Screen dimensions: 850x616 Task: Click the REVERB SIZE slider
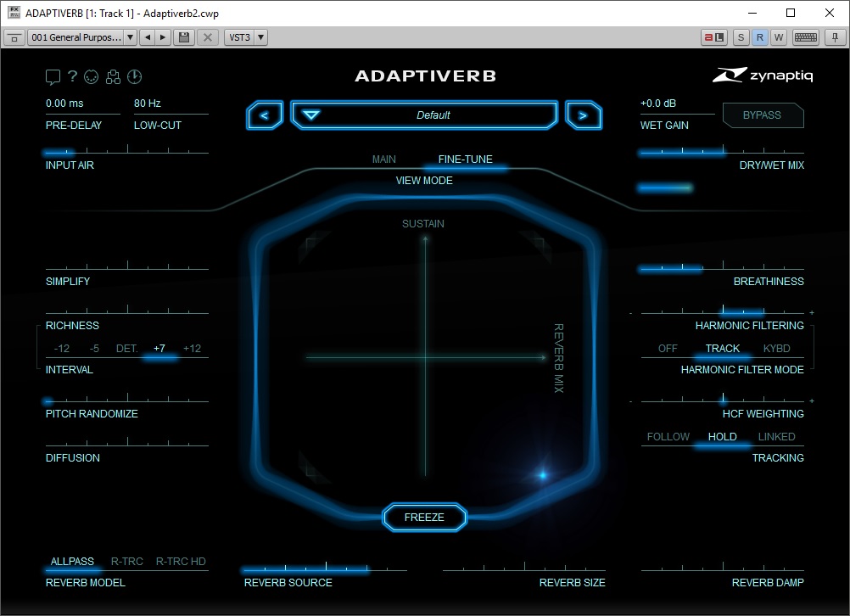(524, 568)
